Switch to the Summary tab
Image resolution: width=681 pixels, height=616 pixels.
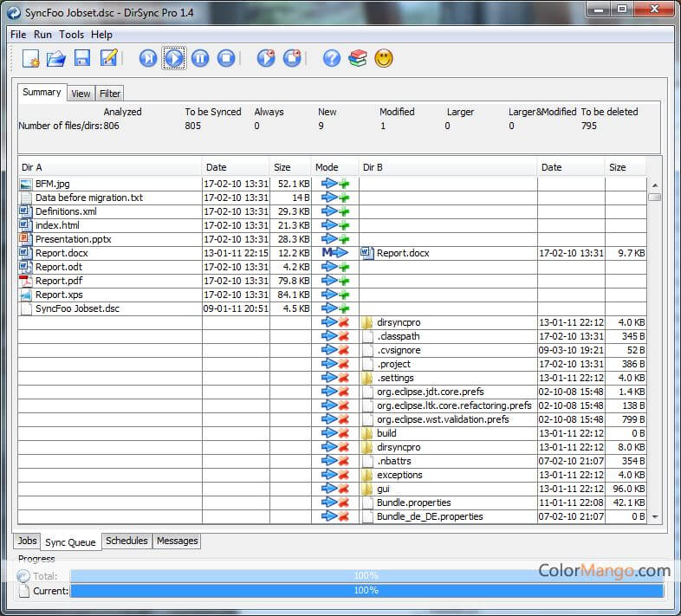pos(42,93)
